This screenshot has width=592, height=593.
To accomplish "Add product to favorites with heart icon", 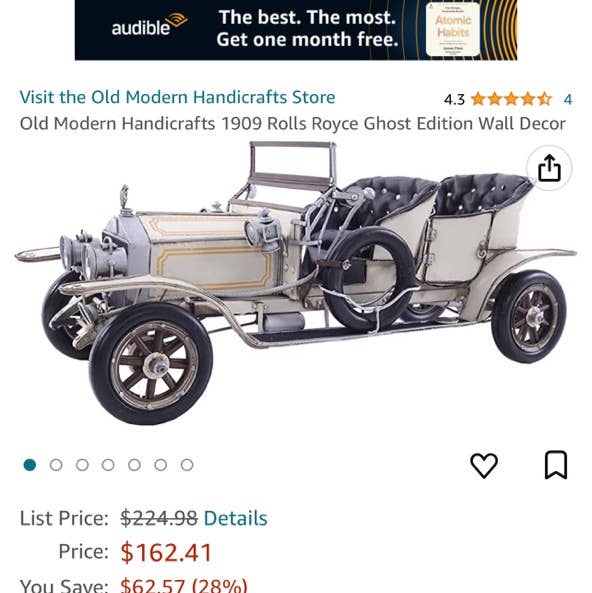I will pos(484,465).
